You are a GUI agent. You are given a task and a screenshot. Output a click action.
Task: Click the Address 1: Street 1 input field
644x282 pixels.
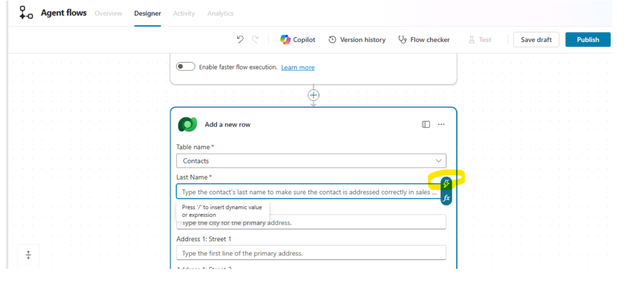click(x=311, y=253)
